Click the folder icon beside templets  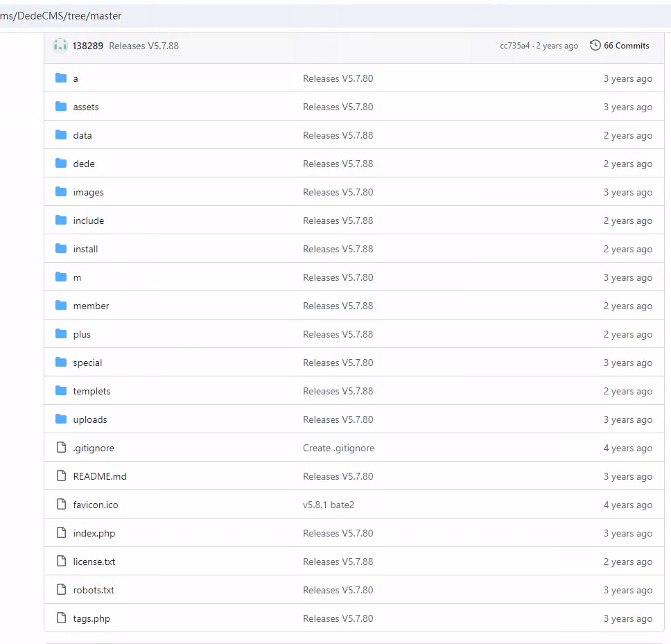(61, 391)
